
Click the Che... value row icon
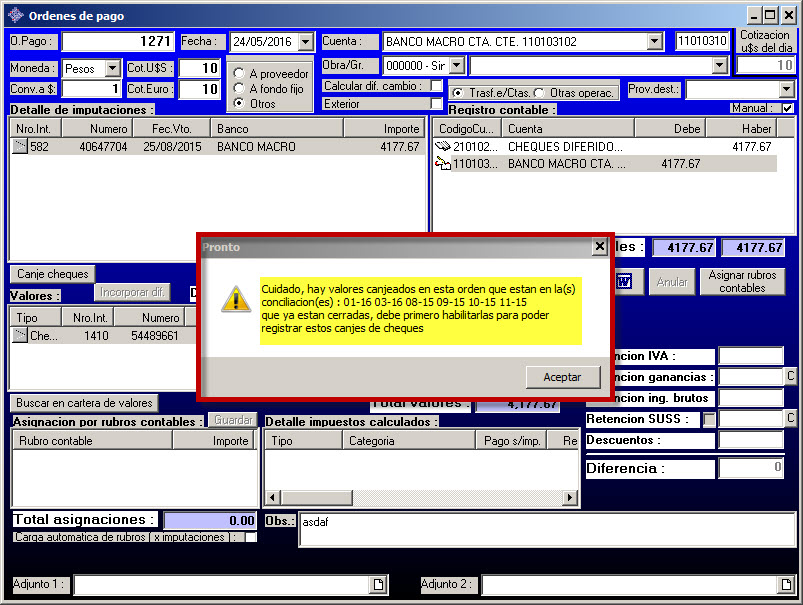[19, 336]
